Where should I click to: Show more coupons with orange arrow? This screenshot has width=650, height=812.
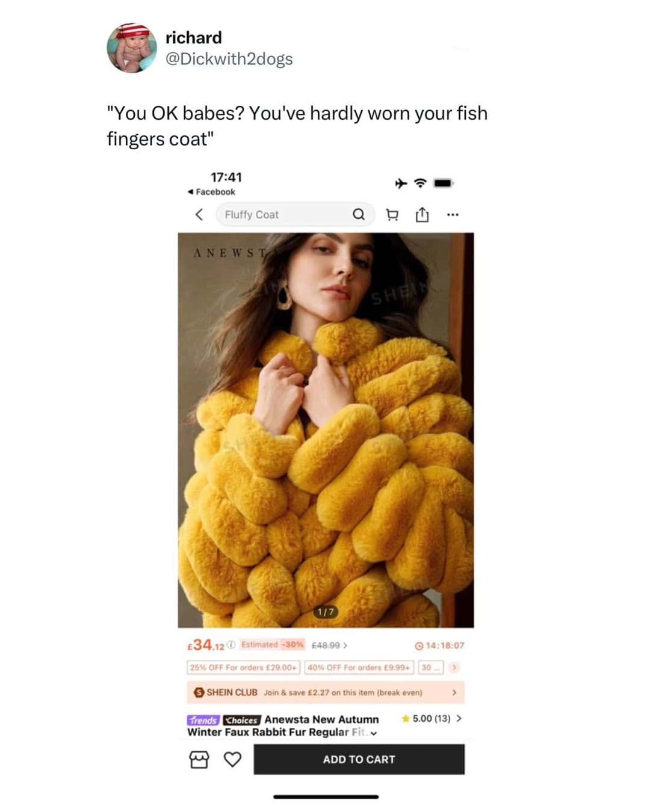(454, 667)
